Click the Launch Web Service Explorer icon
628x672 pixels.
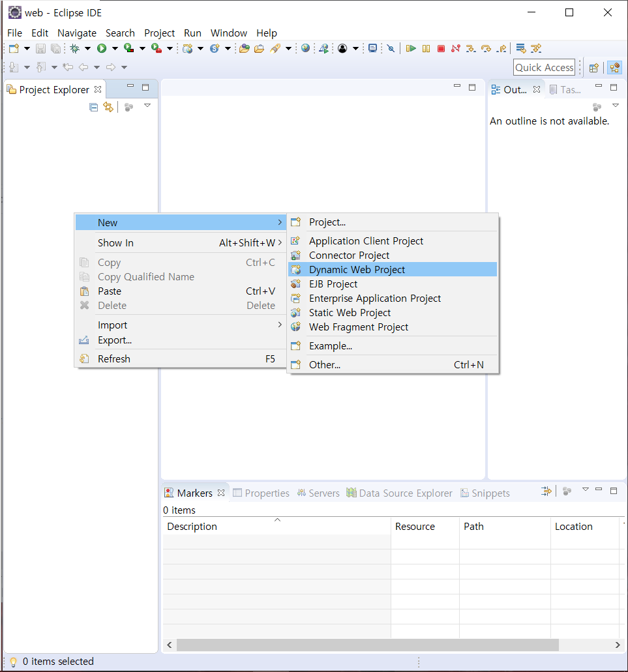click(x=324, y=48)
